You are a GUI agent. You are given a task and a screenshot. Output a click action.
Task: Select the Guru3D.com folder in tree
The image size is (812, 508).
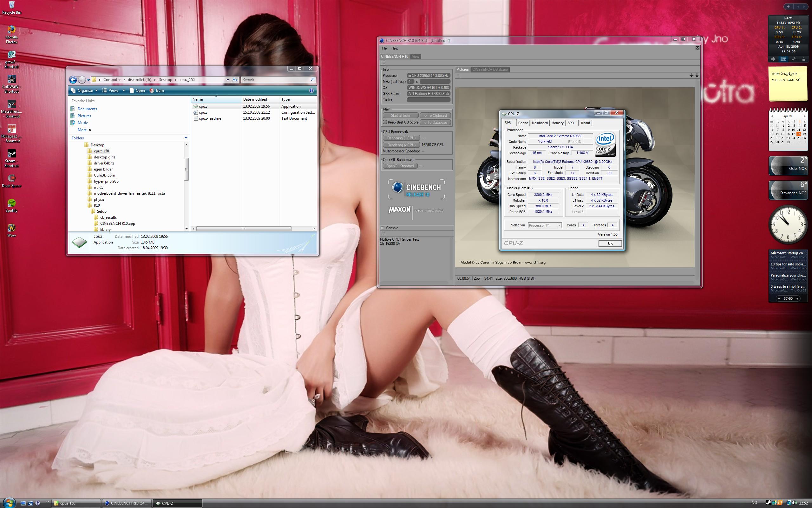(x=104, y=175)
